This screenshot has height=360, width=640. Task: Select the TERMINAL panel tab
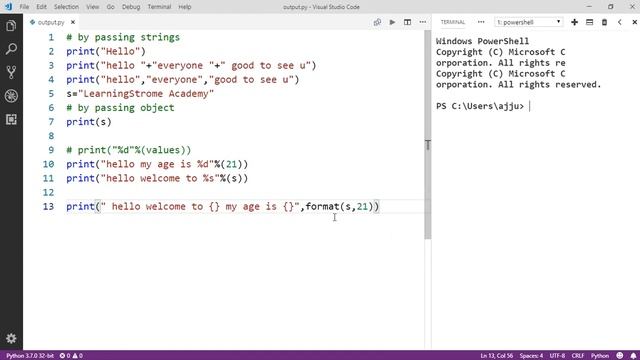pos(453,22)
